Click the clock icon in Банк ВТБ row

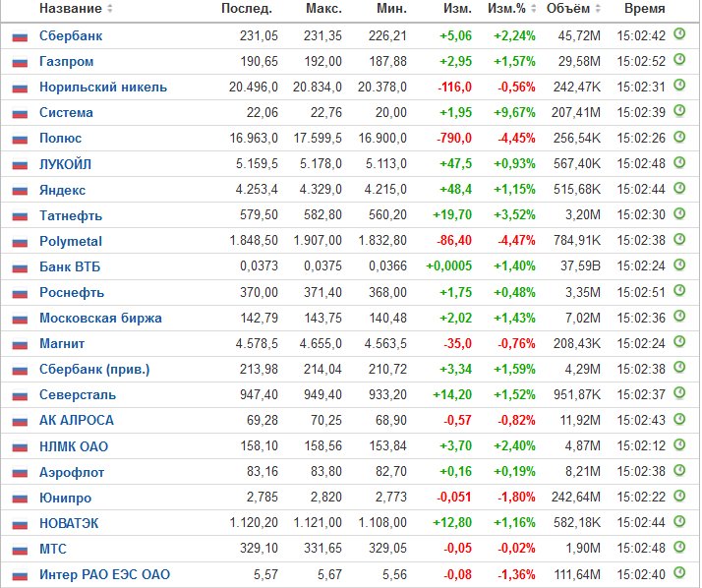(x=679, y=265)
